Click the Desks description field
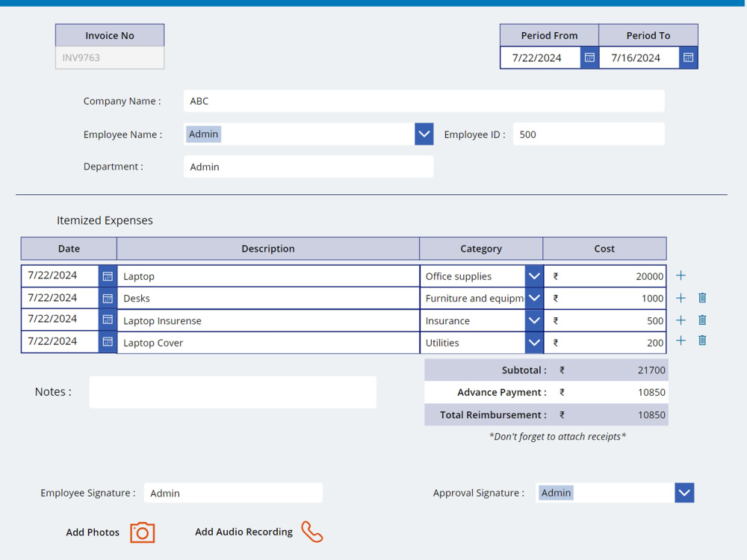Viewport: 747px width, 560px height. click(268, 298)
